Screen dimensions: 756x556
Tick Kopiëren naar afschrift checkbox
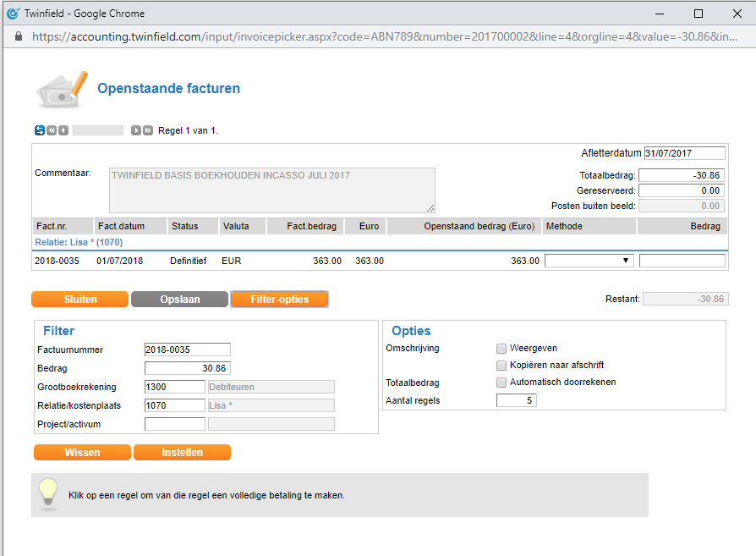click(x=501, y=365)
